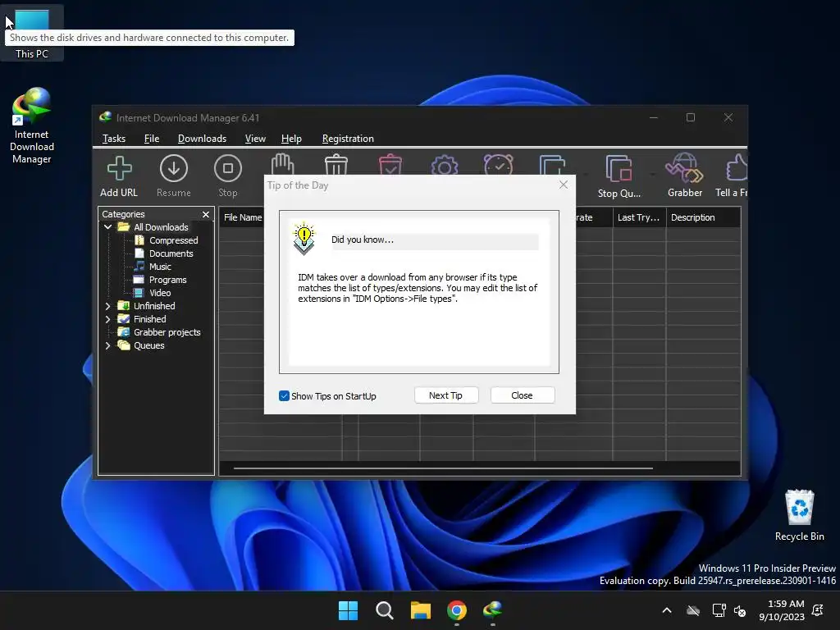The image size is (840, 630).
Task: Click the network tray icon
Action: (719, 610)
